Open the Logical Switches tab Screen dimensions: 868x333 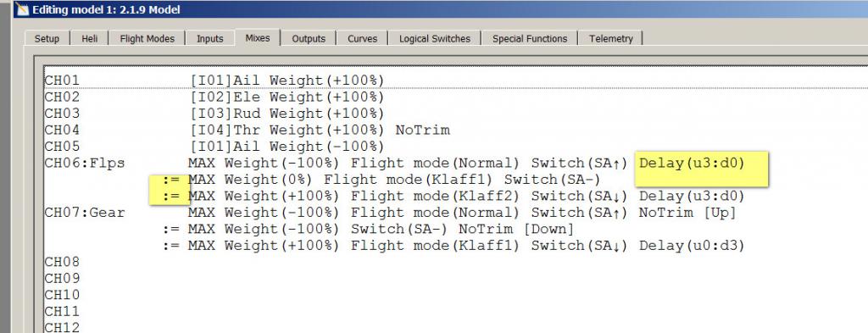pos(435,39)
